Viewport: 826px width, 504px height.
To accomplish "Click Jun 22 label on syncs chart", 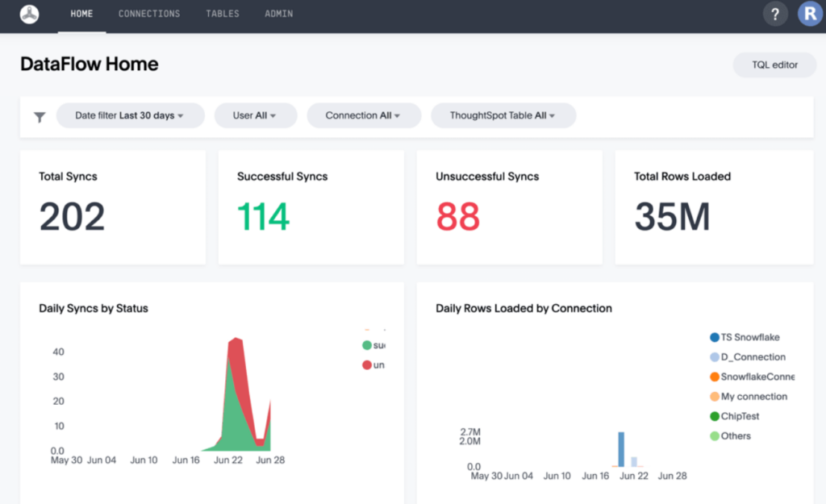I will [x=228, y=460].
